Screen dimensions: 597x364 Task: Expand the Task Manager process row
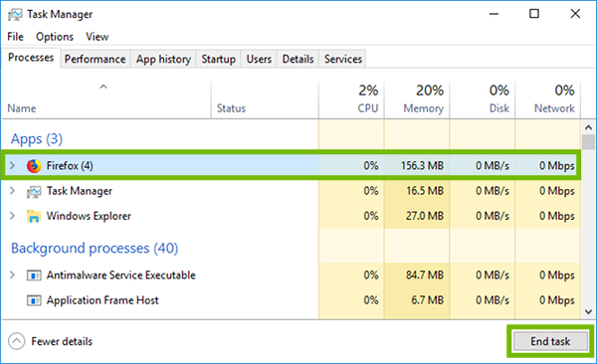click(x=12, y=190)
